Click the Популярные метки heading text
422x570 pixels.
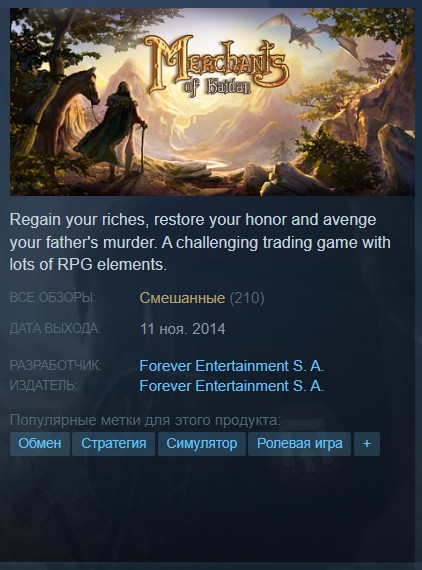pos(145,420)
